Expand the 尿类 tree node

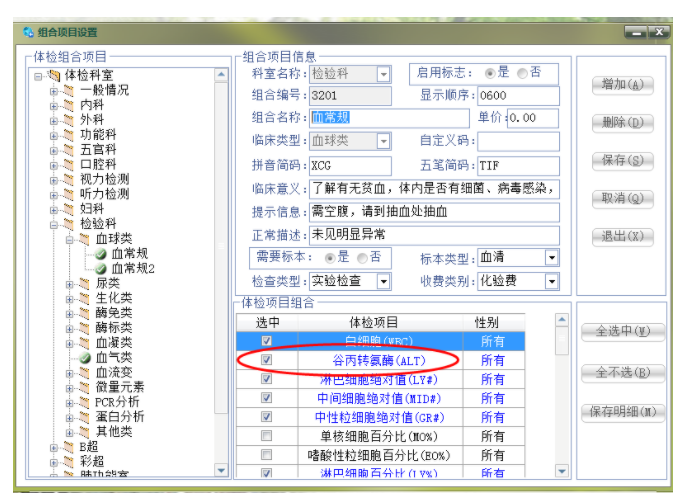(x=69, y=284)
